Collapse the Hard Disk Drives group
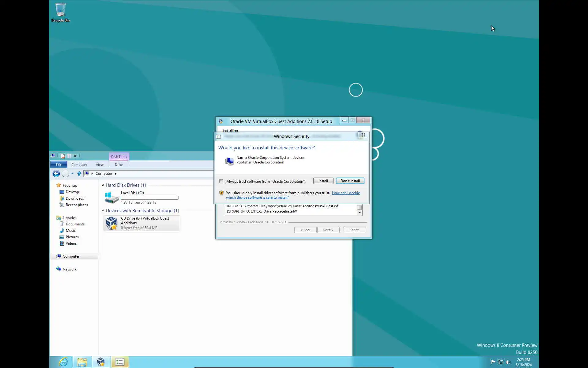 (103, 185)
